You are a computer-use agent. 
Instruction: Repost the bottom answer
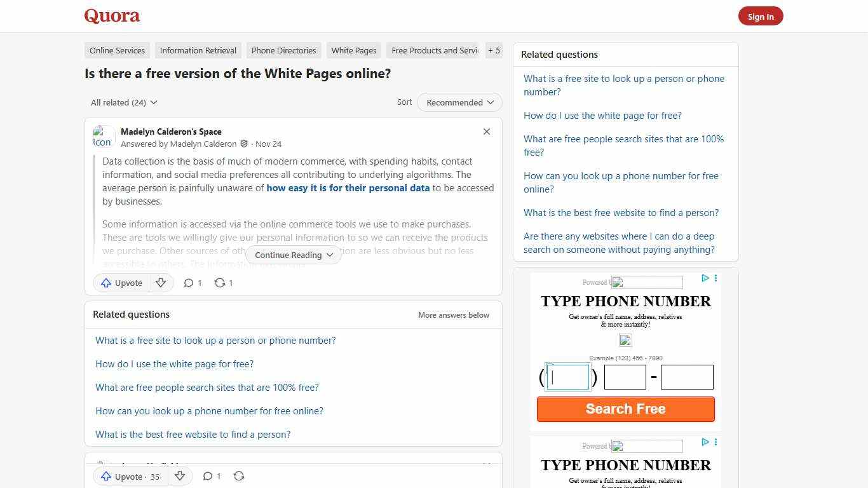click(239, 476)
